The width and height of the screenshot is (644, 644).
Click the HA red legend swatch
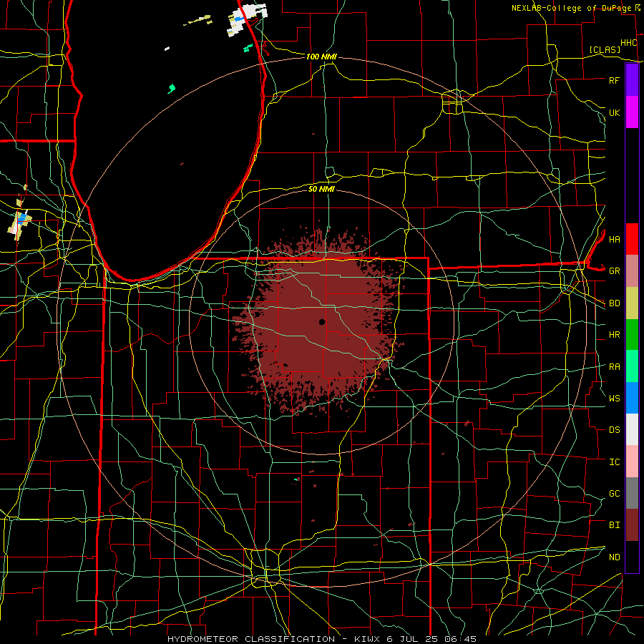click(632, 239)
